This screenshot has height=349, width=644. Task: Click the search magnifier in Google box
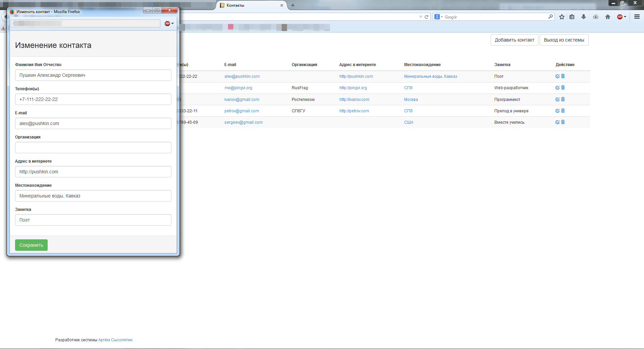pos(550,16)
